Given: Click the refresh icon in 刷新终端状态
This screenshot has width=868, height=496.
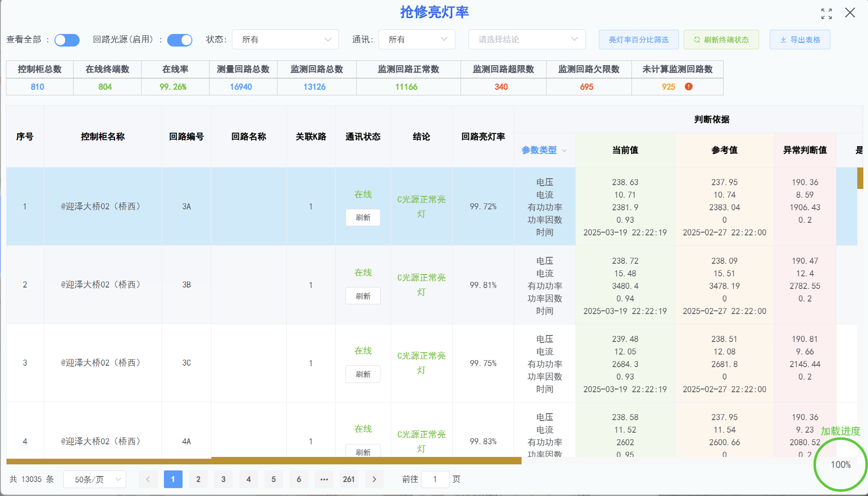Looking at the screenshot, I should click(x=697, y=40).
